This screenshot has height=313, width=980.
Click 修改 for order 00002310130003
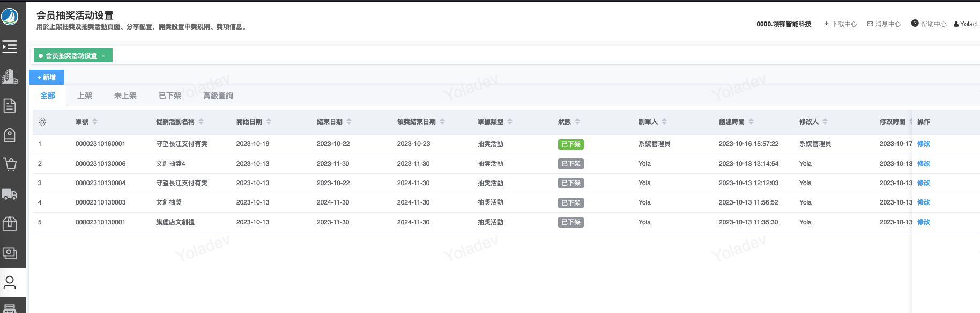924,202
